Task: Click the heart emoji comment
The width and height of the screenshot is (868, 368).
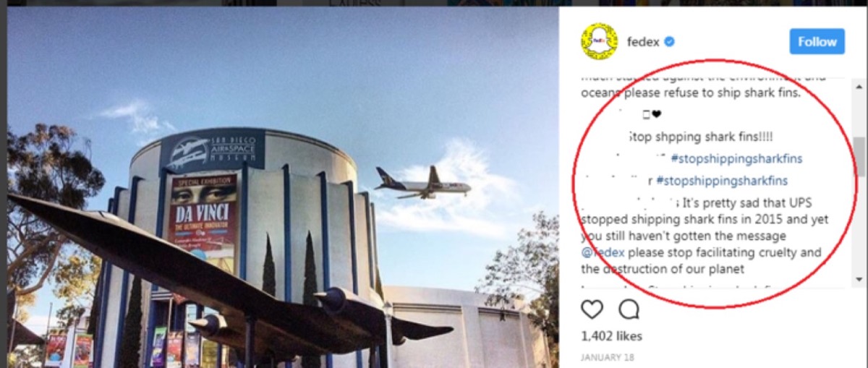Action: pyautogui.click(x=652, y=114)
